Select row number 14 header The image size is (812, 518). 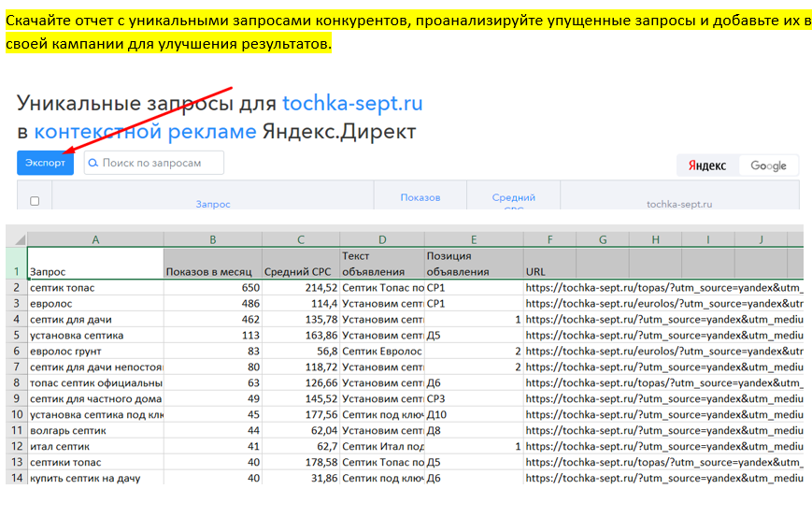click(x=16, y=478)
